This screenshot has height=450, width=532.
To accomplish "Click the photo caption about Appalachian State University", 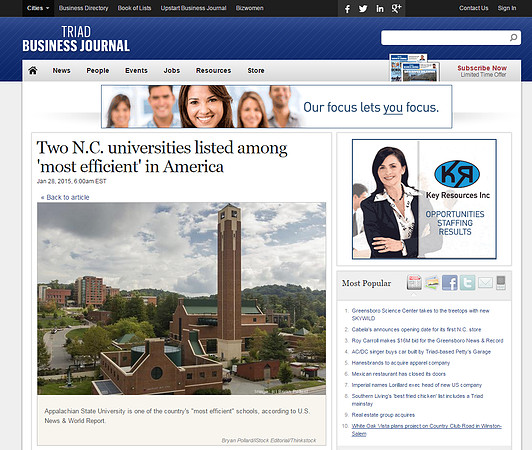I will point(177,416).
